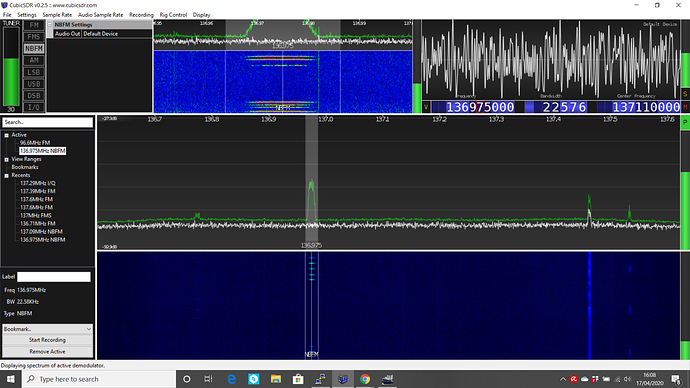Open Task View on the taskbar
The width and height of the screenshot is (690, 388).
[209, 379]
